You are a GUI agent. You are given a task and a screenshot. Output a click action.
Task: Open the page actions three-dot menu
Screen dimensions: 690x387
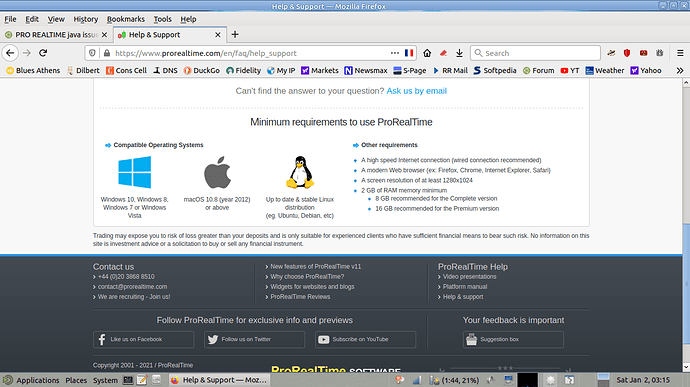395,53
